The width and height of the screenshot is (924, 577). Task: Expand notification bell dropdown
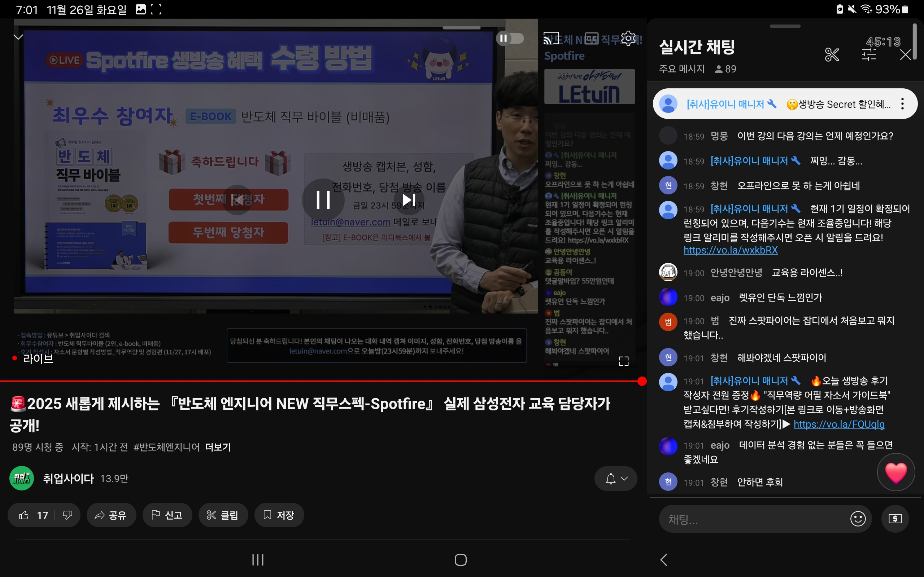[615, 479]
